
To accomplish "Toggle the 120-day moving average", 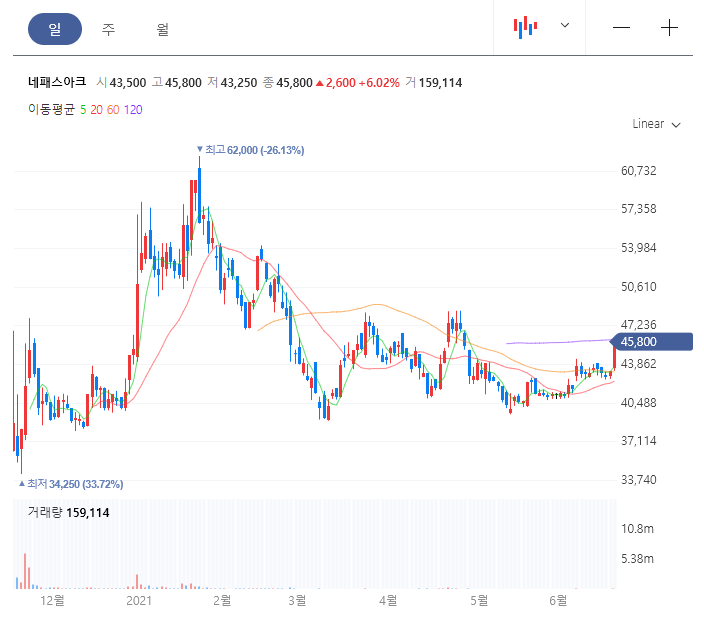I will 133,110.
